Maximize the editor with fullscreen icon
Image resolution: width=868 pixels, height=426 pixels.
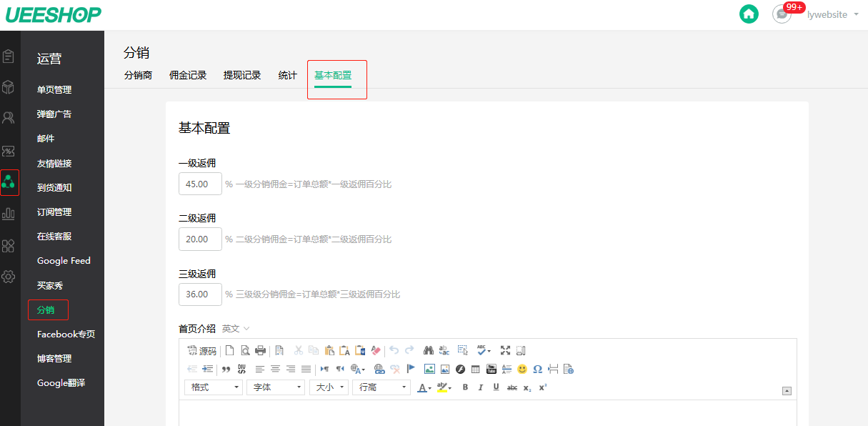505,351
